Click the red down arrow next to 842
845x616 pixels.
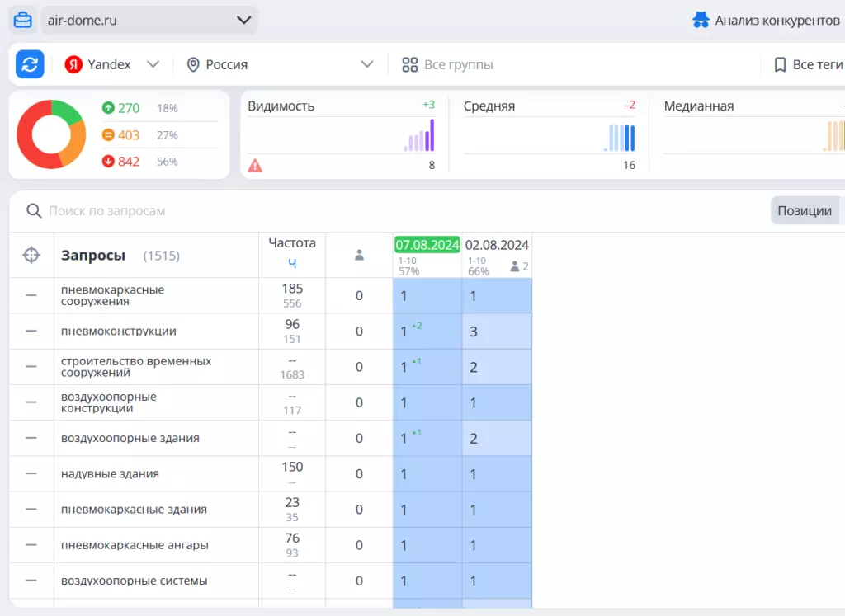pos(108,161)
